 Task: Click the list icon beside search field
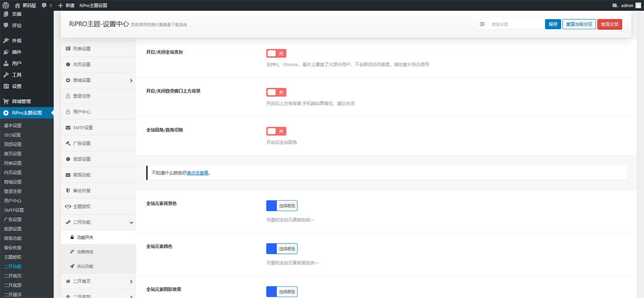click(482, 24)
